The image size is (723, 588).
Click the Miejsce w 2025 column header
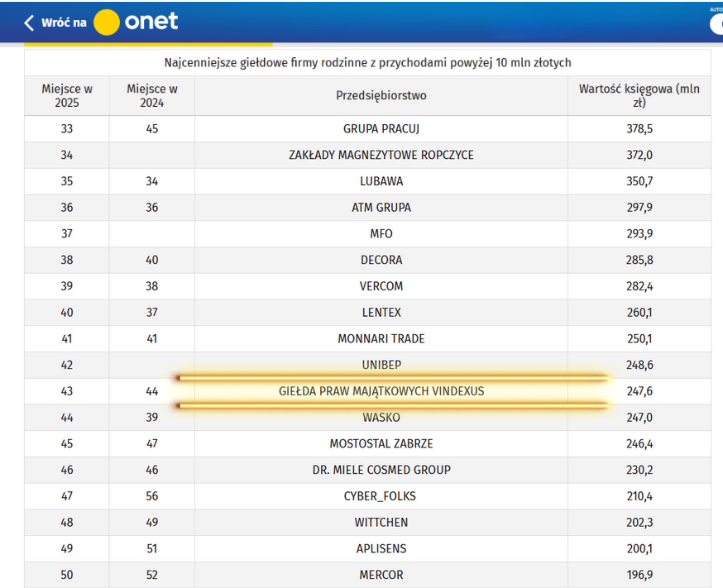(x=67, y=95)
